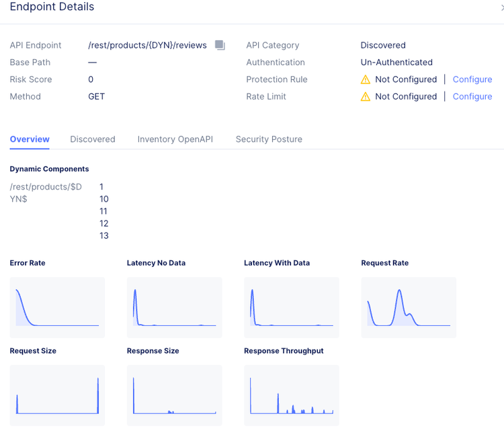Image resolution: width=504 pixels, height=443 pixels.
Task: Click the /rest/products/{DYN}/reviews endpoint text
Action: 149,45
